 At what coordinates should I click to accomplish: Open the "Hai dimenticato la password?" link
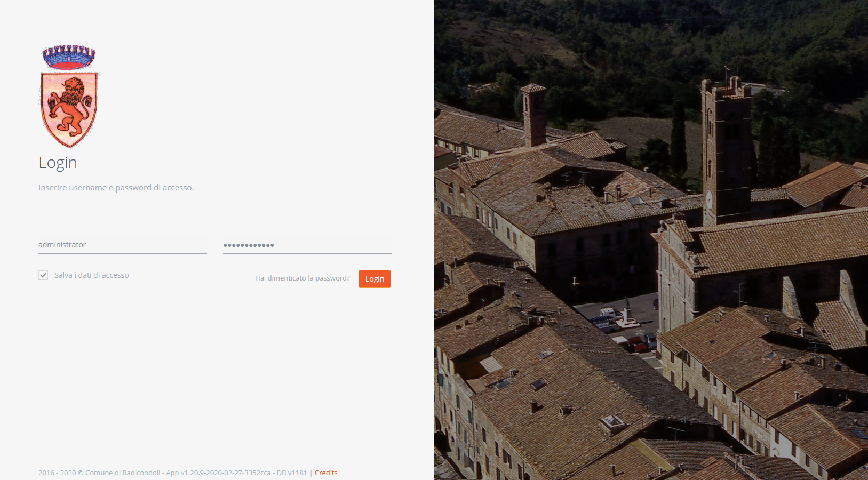(x=302, y=278)
